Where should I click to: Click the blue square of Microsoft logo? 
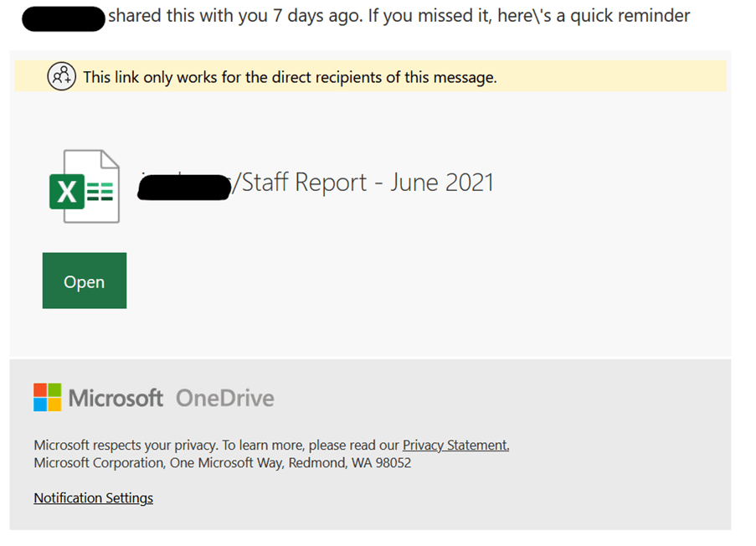point(40,404)
